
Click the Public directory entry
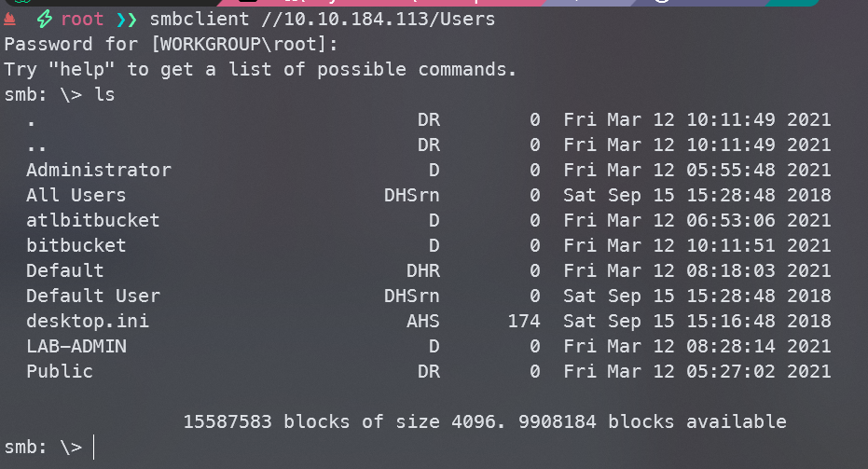coord(60,371)
